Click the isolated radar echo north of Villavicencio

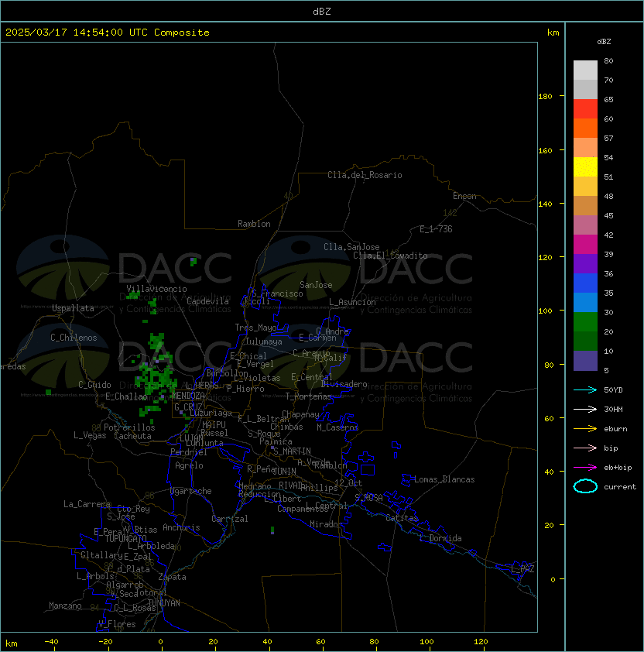(x=193, y=262)
